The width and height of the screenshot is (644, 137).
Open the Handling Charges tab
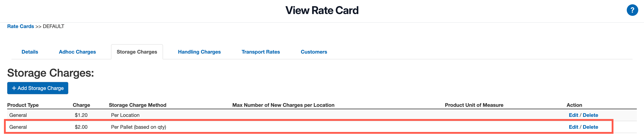[199, 52]
